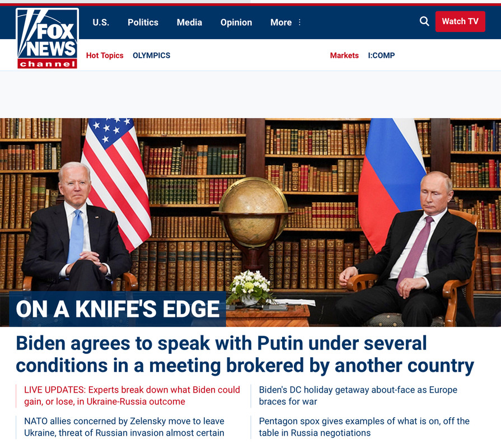Expand the More menu dots
Viewport: 501px width, 448px height.
[299, 22]
